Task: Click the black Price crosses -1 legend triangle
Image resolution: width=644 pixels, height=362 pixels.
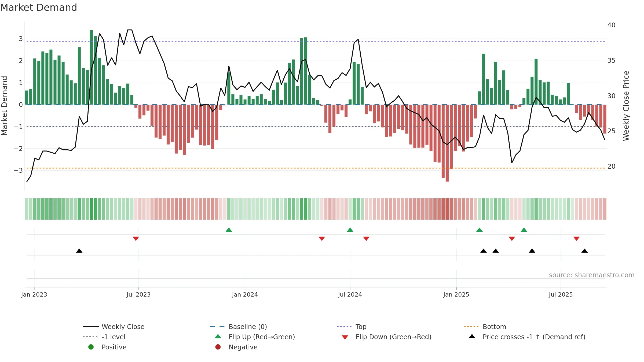Action: pyautogui.click(x=472, y=336)
